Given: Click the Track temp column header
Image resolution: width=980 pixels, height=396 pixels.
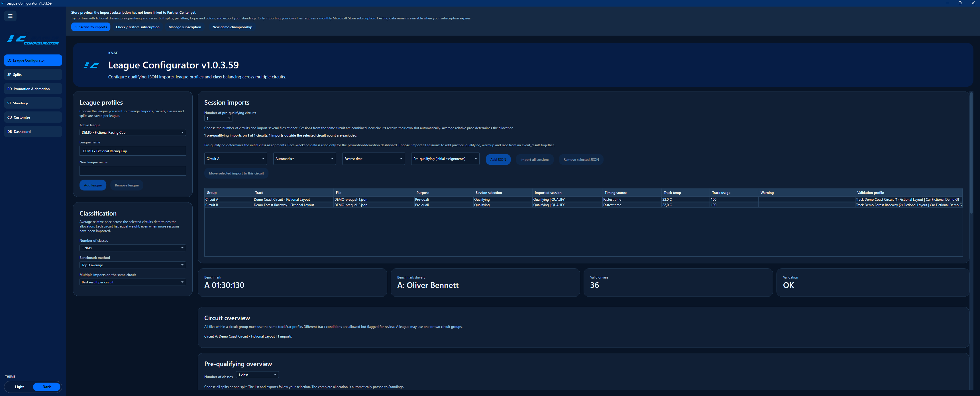Looking at the screenshot, I should pos(685,193).
